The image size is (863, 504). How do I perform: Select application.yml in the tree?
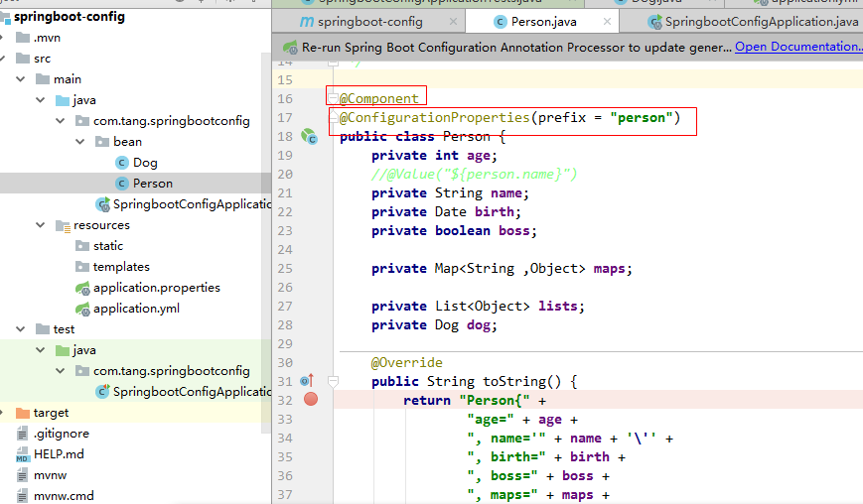pos(136,309)
